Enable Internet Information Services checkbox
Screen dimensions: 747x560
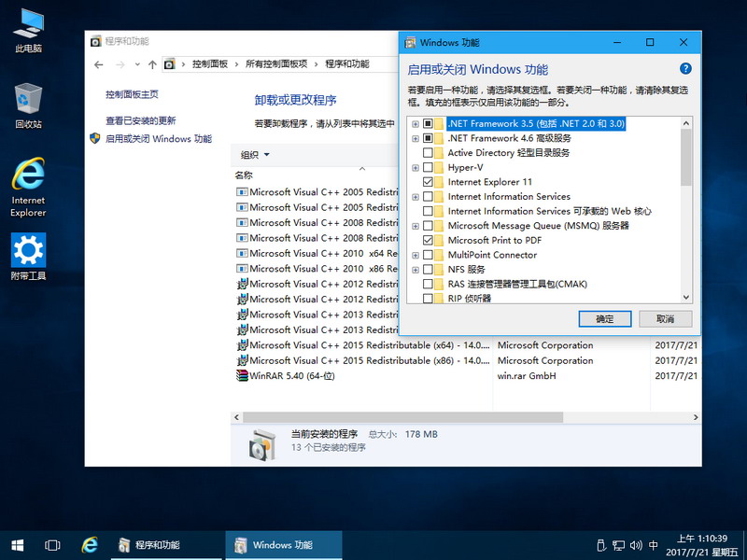[428, 197]
